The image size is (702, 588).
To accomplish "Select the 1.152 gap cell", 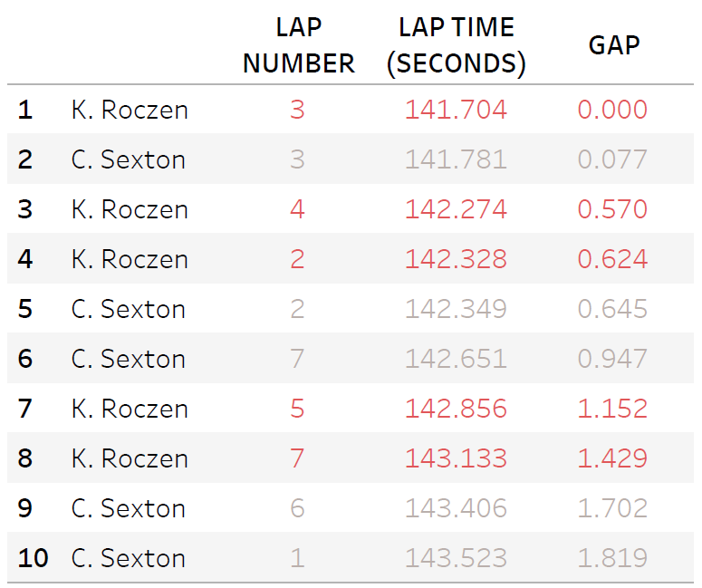I will (x=613, y=410).
